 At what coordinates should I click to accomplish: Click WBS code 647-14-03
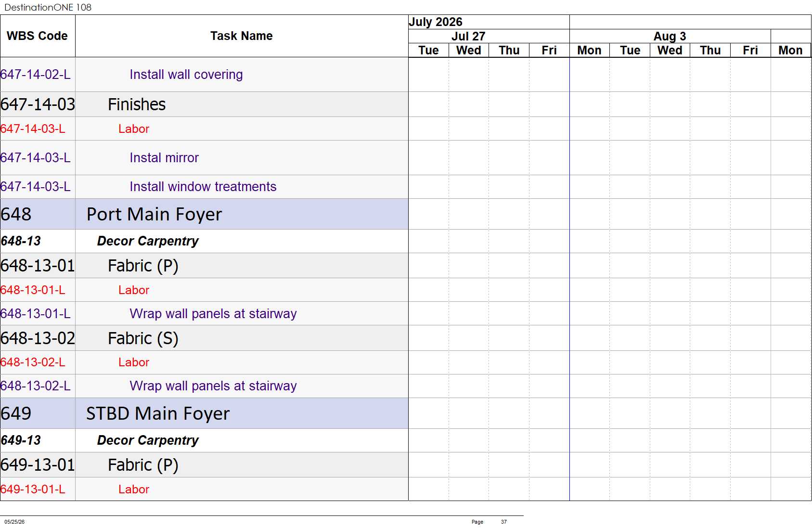click(x=38, y=104)
